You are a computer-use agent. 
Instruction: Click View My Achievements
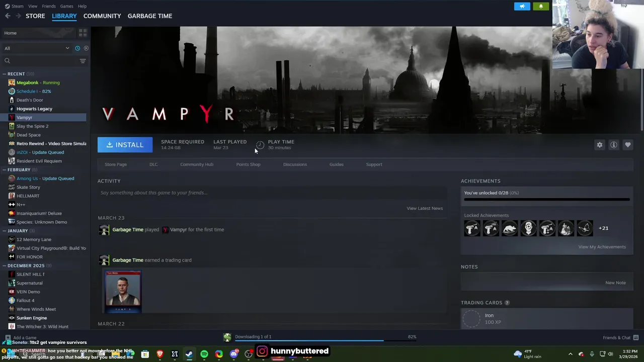pyautogui.click(x=602, y=247)
